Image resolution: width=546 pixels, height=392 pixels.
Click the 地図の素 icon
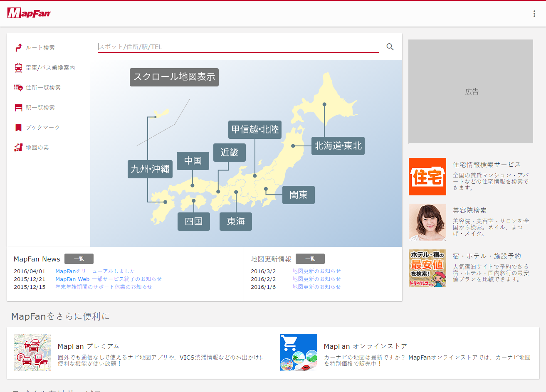pyautogui.click(x=18, y=147)
